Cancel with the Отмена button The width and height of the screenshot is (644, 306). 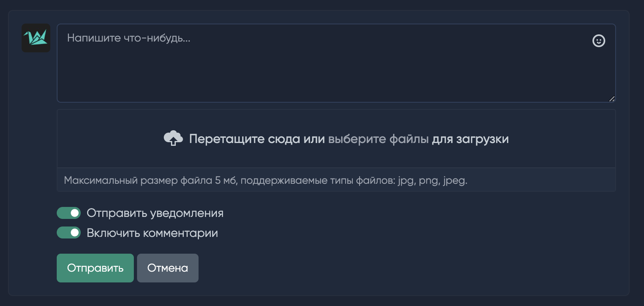(168, 268)
